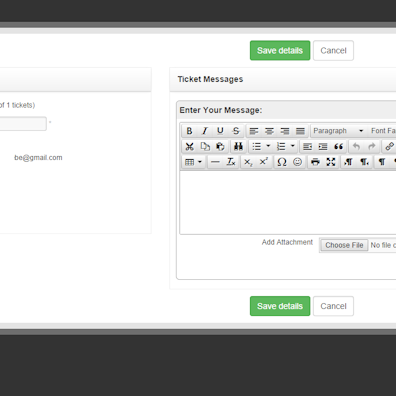The width and height of the screenshot is (396, 396).
Task: Show invisible characters with the pilcrow icon
Action: (382, 162)
